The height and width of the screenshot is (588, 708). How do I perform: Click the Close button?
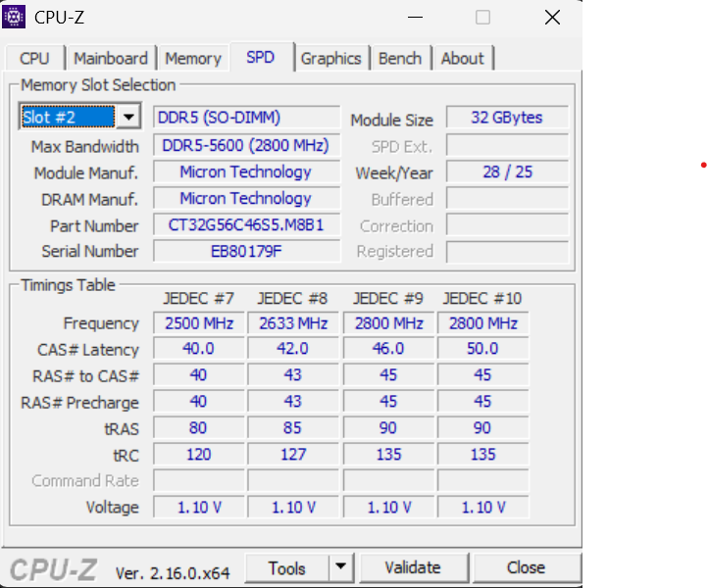[x=526, y=567]
